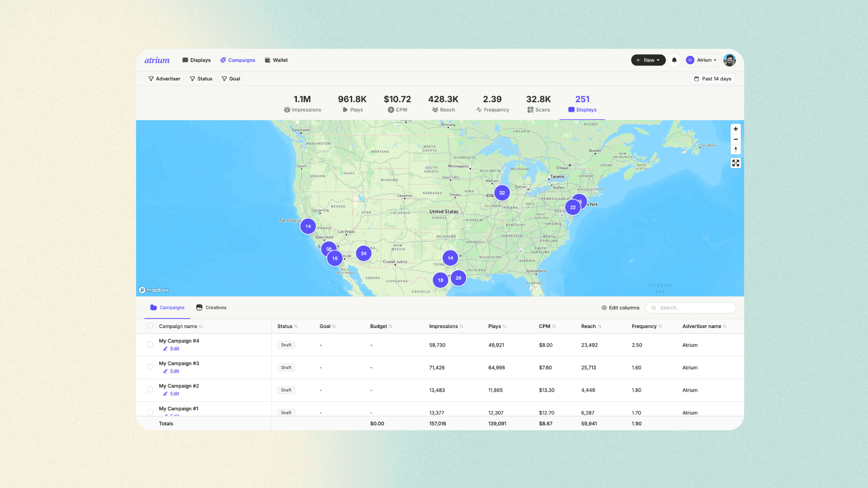This screenshot has height=488, width=868.
Task: Click the notifications bell icon
Action: 674,60
